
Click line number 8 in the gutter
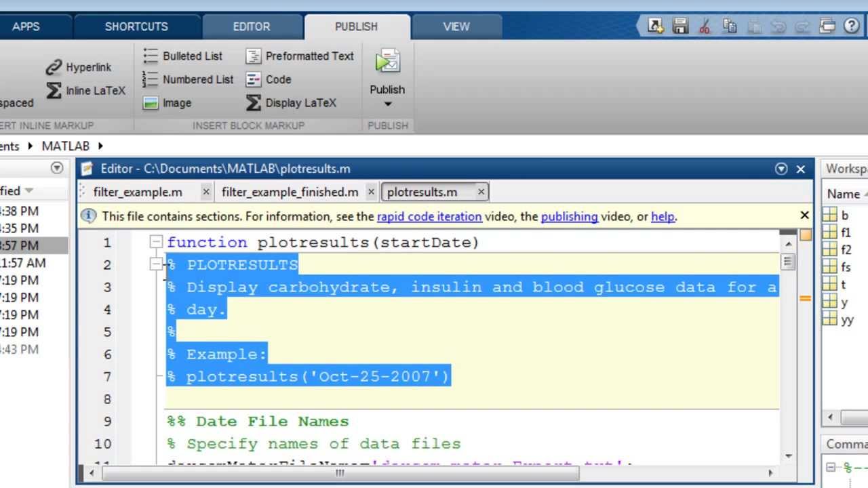(x=106, y=399)
